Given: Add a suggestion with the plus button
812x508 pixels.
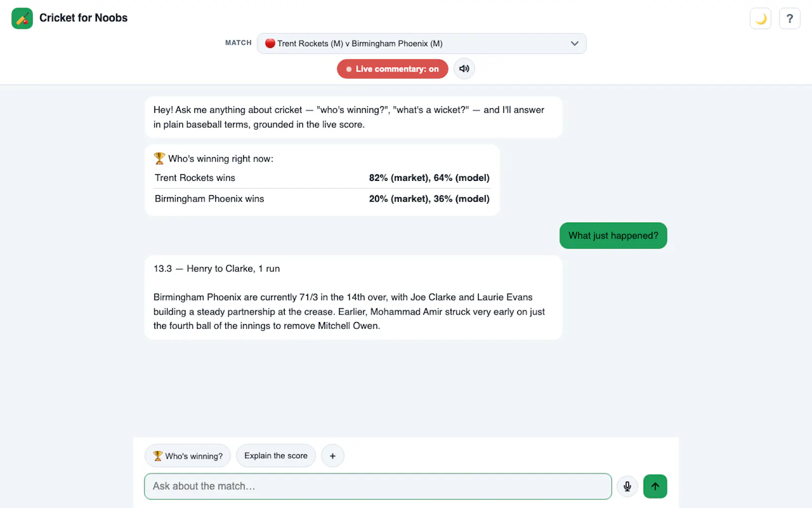Looking at the screenshot, I should (332, 456).
